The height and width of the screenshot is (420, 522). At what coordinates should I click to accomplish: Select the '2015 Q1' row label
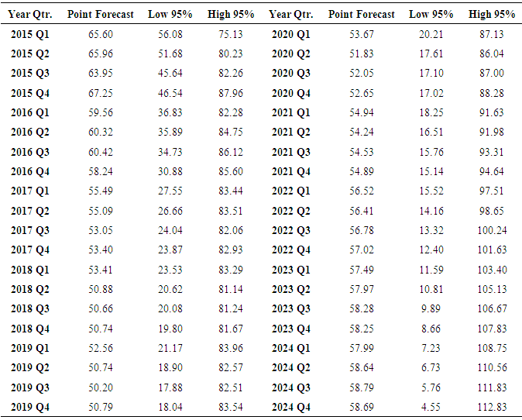(30, 35)
